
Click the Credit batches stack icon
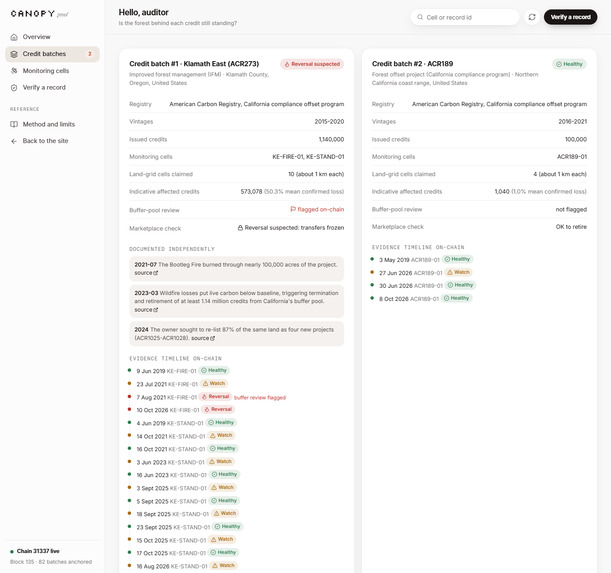(x=14, y=54)
